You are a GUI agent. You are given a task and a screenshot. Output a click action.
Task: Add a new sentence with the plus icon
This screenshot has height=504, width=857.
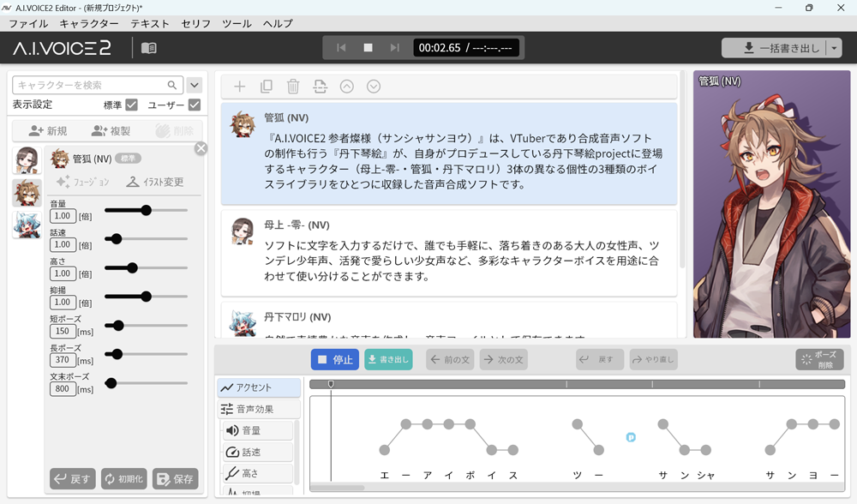[x=239, y=86]
